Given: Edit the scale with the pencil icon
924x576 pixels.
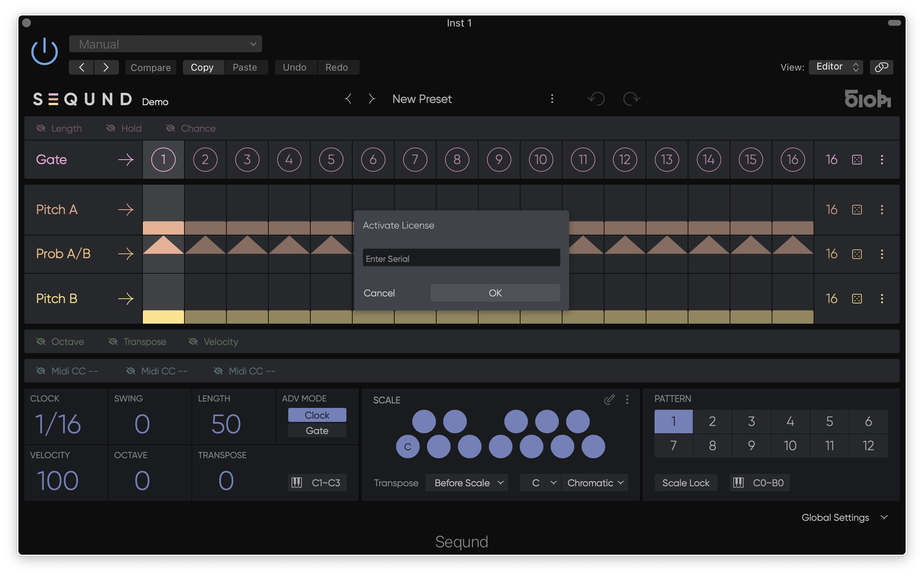Looking at the screenshot, I should (609, 399).
